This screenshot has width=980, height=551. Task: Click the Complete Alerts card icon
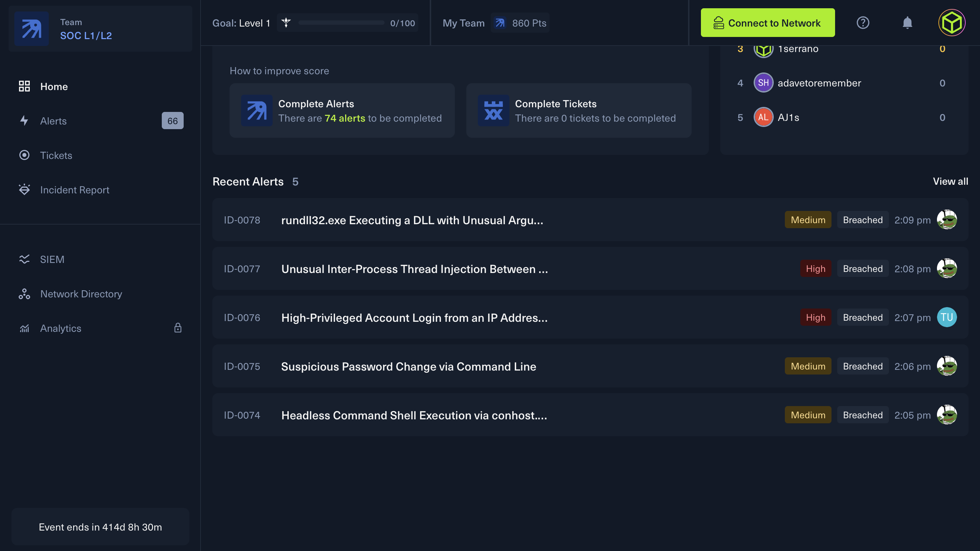coord(256,111)
